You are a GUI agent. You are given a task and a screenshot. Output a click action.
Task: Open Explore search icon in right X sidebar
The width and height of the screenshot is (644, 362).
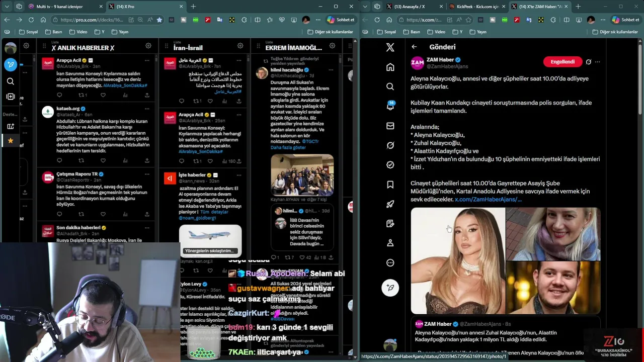(x=390, y=86)
